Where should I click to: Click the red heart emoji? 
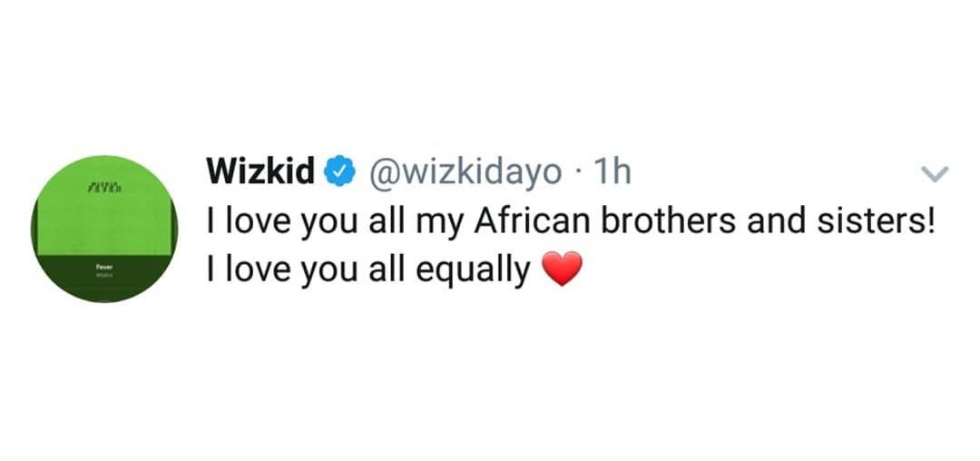pyautogui.click(x=561, y=270)
